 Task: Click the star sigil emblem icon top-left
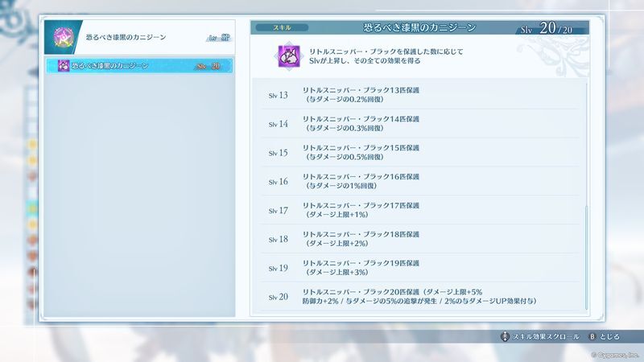click(x=64, y=37)
